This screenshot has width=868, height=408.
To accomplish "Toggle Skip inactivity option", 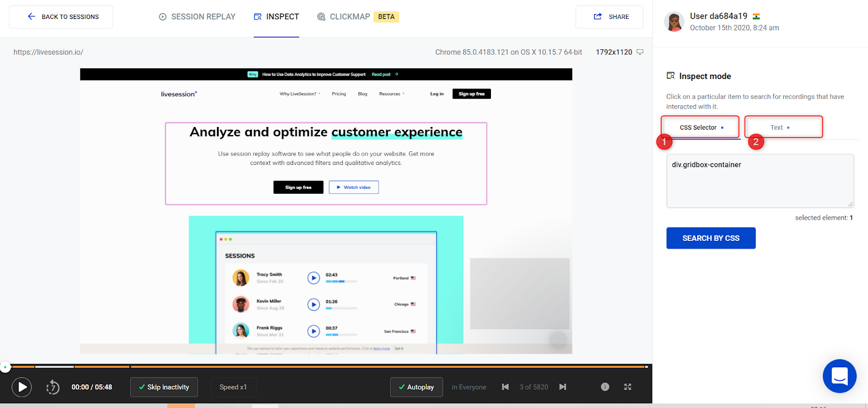I will [164, 387].
